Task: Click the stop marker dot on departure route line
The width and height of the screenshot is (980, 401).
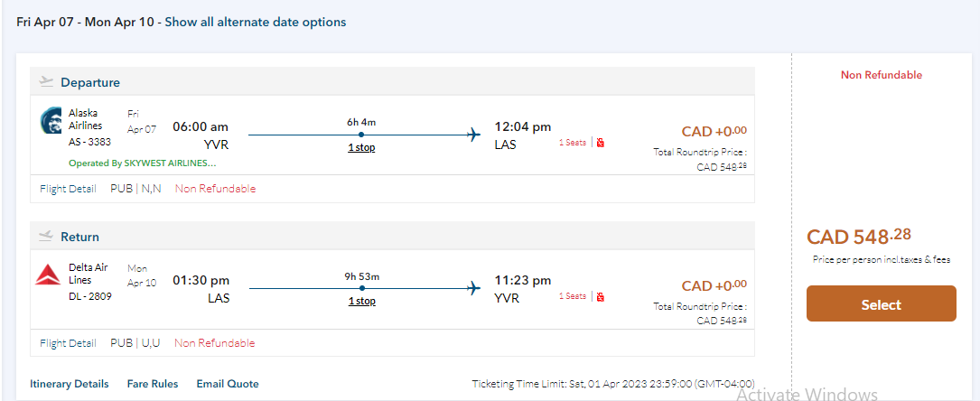Action: pyautogui.click(x=361, y=135)
